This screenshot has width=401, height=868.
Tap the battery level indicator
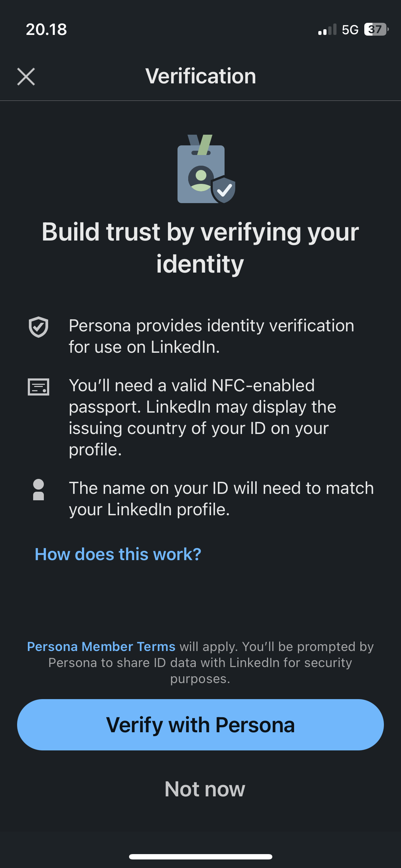pos(376,30)
